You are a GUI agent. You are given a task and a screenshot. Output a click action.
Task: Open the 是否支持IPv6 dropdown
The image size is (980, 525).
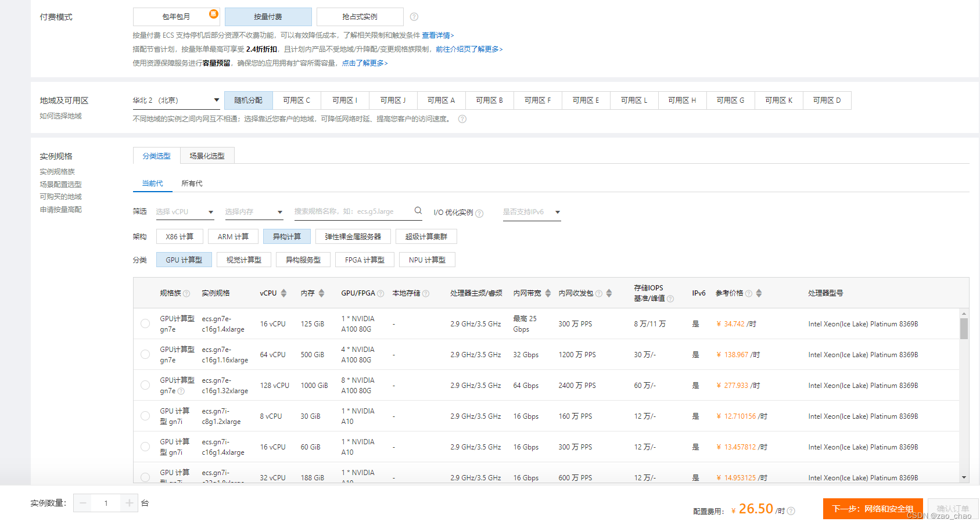532,213
